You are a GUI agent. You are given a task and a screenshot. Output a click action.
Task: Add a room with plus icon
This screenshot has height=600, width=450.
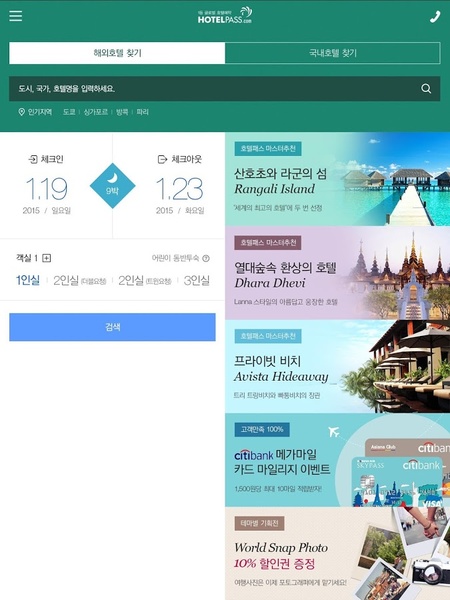coord(47,258)
